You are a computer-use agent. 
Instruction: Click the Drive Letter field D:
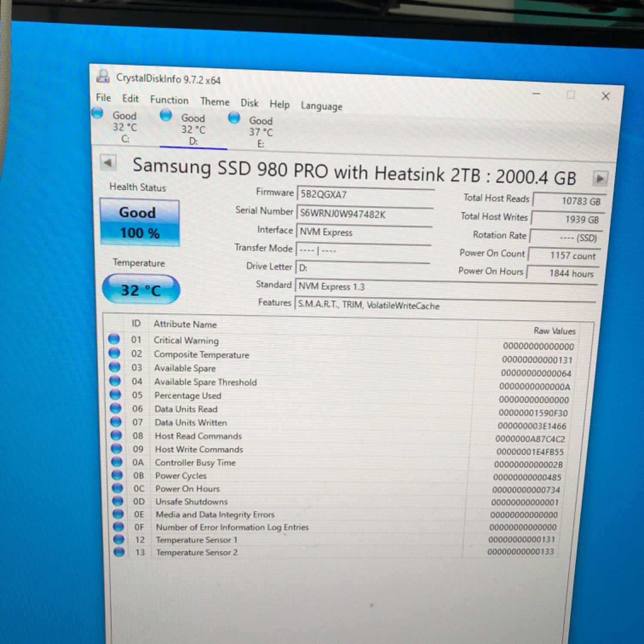click(x=362, y=268)
